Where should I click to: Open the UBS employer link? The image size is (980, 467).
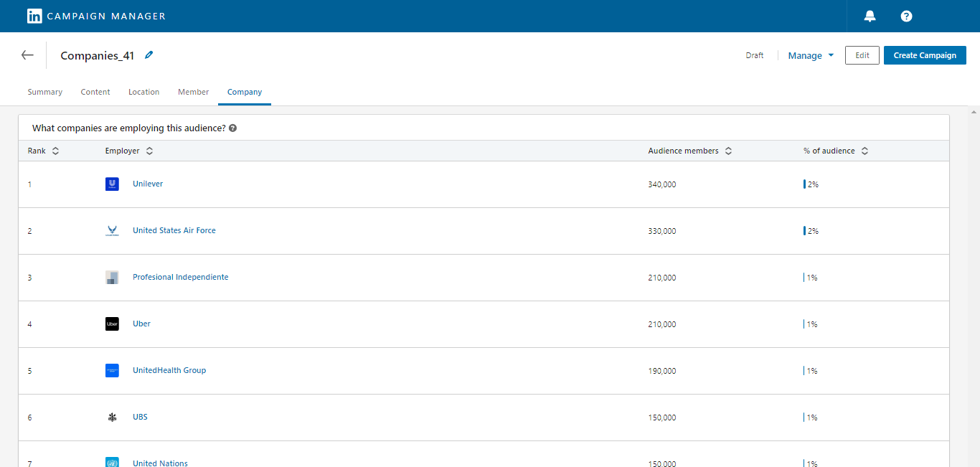(140, 417)
